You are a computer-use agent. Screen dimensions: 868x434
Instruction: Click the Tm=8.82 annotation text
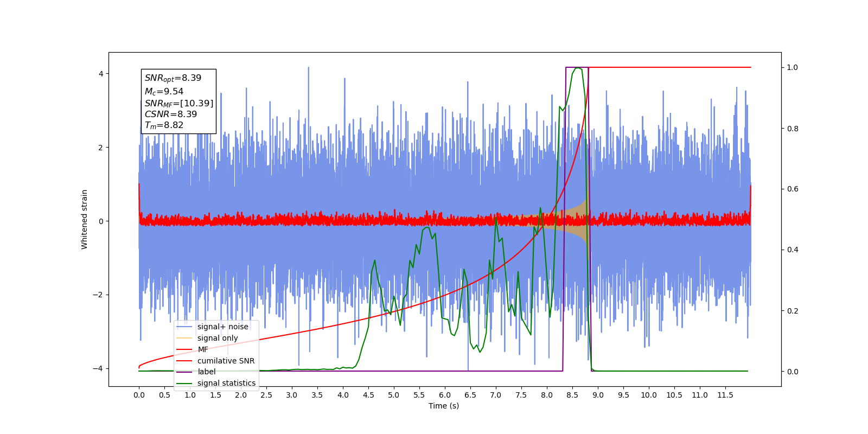(x=164, y=125)
